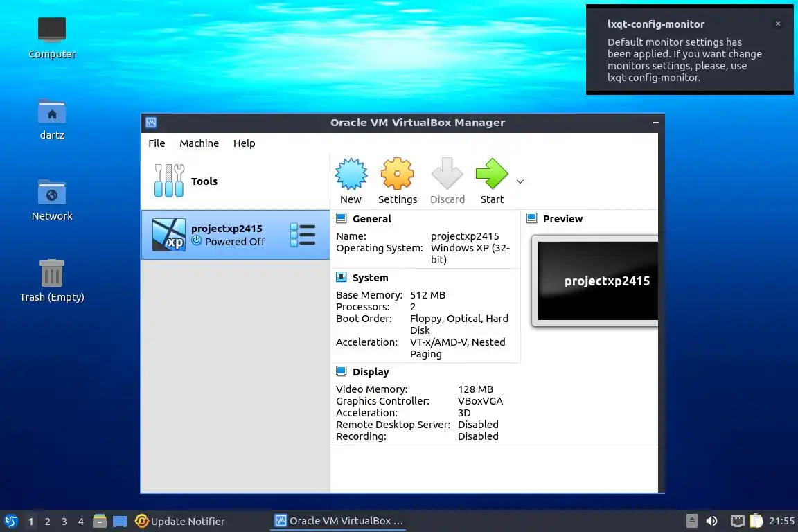Click the Video Memory 128 MB value
Viewport: 798px width, 532px height.
click(x=475, y=389)
